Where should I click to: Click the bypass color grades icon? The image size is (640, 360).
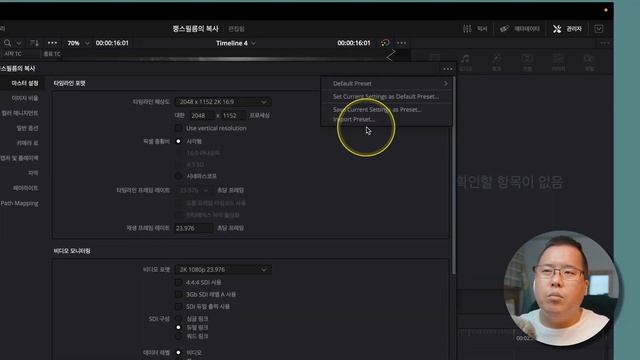[x=385, y=42]
